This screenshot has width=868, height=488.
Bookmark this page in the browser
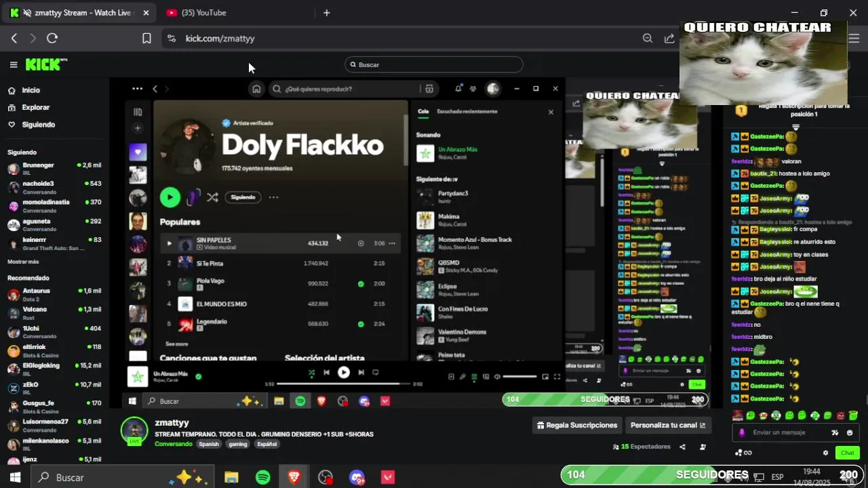pyautogui.click(x=146, y=39)
